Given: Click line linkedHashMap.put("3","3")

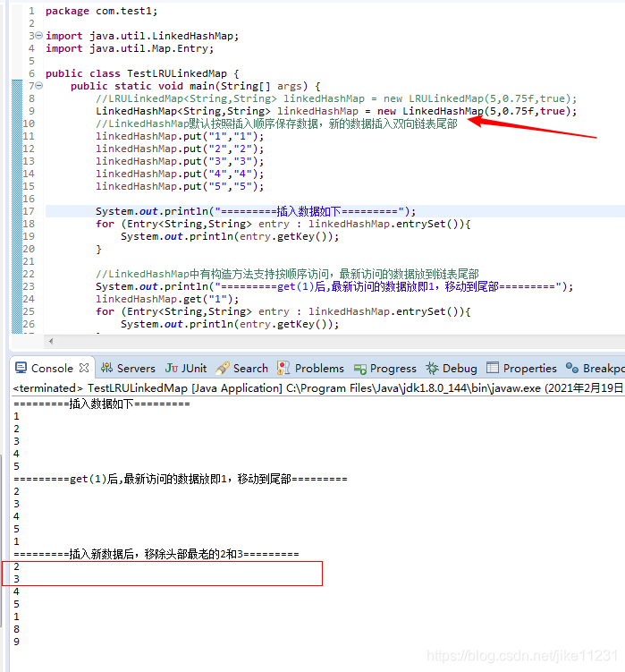Looking at the screenshot, I should [180, 161].
